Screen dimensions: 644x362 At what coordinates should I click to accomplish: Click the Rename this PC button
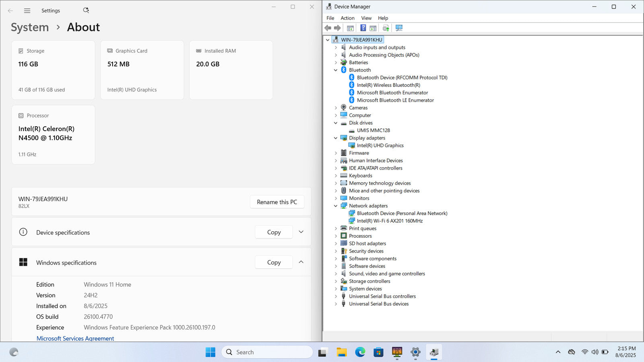click(277, 202)
